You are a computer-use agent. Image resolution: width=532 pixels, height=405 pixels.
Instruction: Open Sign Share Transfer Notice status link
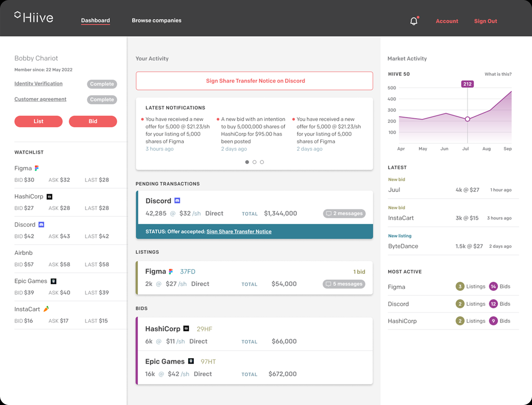pos(239,231)
